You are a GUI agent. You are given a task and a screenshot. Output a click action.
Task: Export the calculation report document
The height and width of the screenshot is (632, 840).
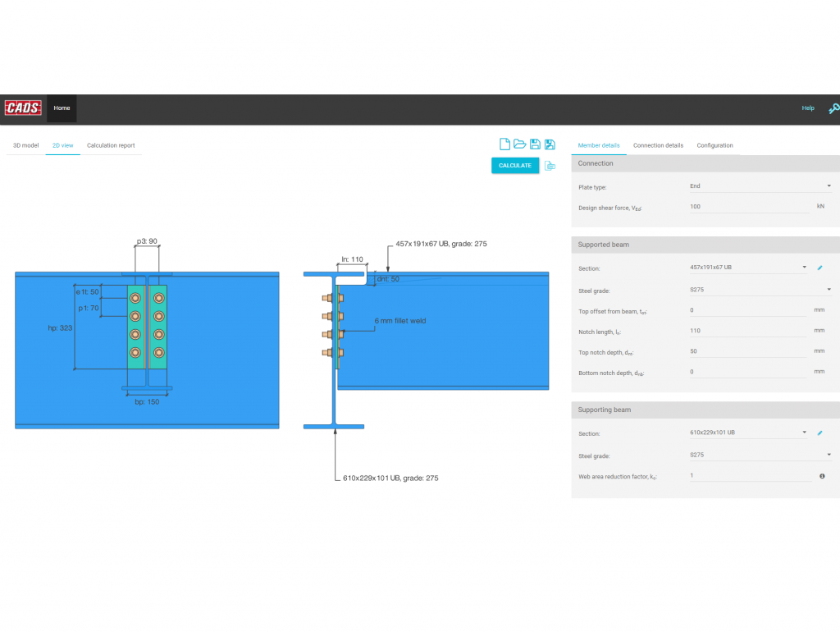550,165
